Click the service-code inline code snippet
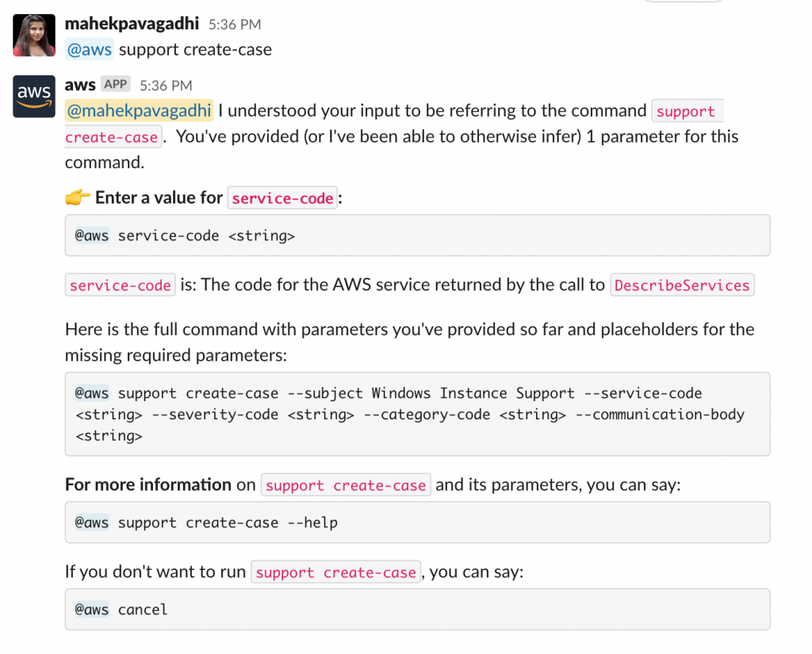This screenshot has width=812, height=654. pos(282,198)
